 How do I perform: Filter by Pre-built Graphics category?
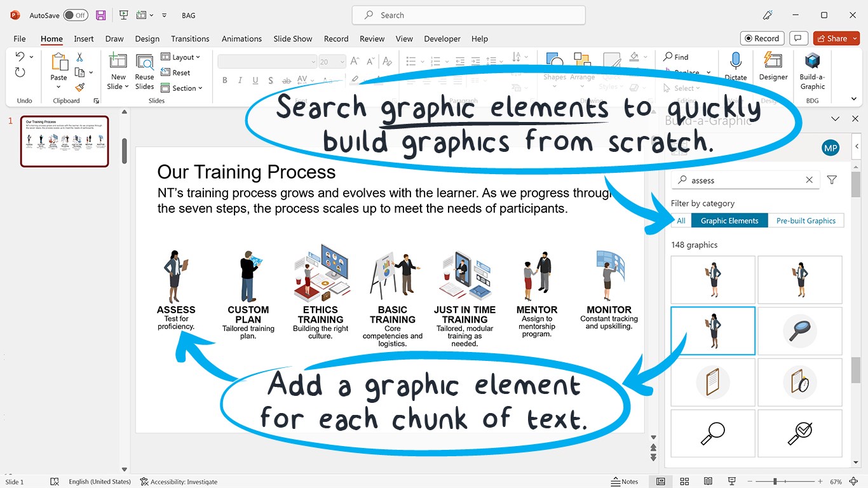tap(806, 220)
